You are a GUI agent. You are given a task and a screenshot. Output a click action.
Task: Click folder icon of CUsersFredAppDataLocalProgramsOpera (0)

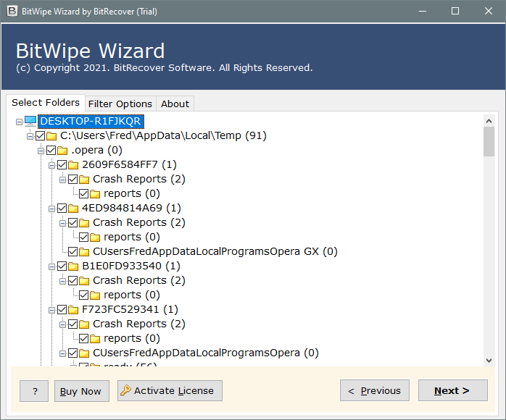[84, 353]
